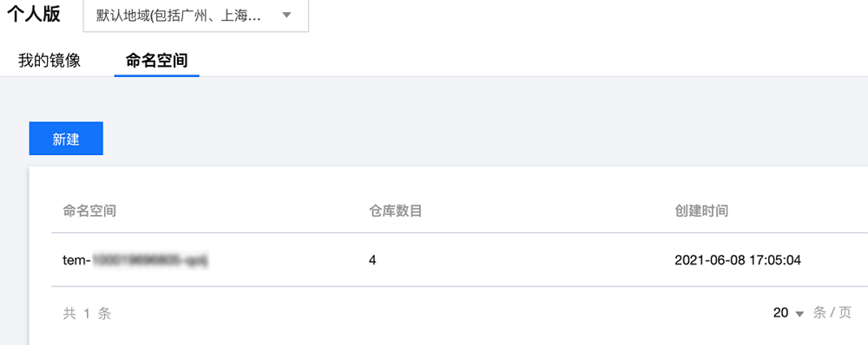Click the region selector's triangle arrow

point(286,16)
